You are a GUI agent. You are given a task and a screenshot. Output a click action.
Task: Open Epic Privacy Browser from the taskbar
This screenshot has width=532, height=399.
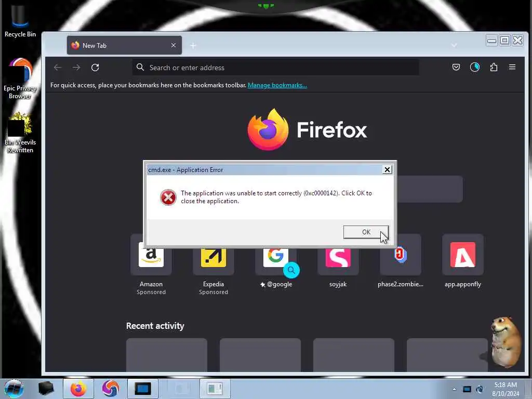tap(110, 389)
